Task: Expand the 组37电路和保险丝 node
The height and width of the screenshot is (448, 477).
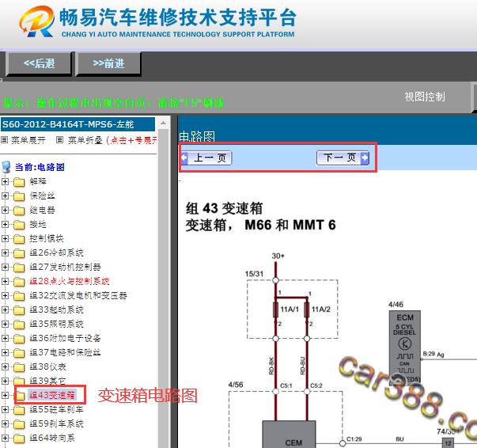Action: click(5, 352)
